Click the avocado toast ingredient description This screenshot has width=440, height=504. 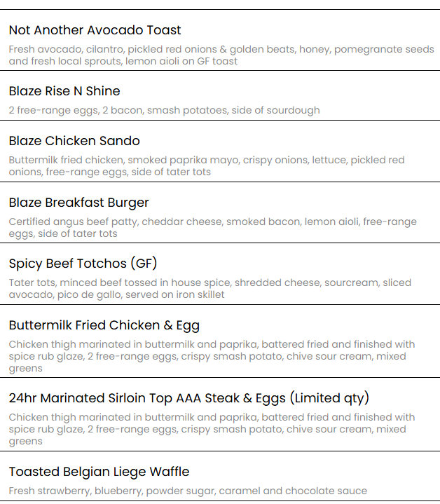[221, 55]
